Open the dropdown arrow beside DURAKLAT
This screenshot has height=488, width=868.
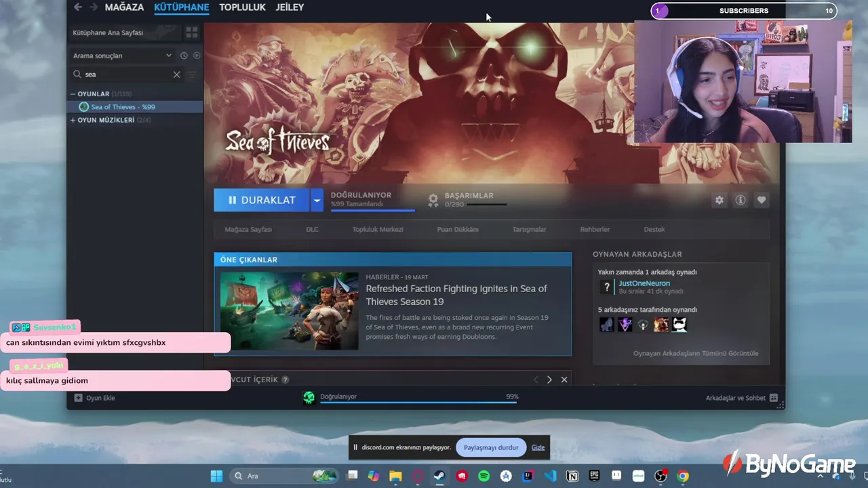click(x=317, y=200)
